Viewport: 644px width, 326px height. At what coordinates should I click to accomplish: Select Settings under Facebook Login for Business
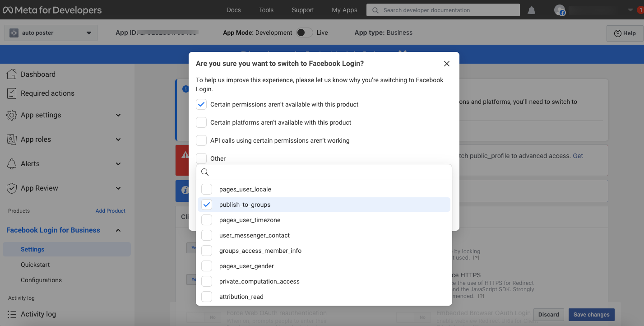coord(67,249)
